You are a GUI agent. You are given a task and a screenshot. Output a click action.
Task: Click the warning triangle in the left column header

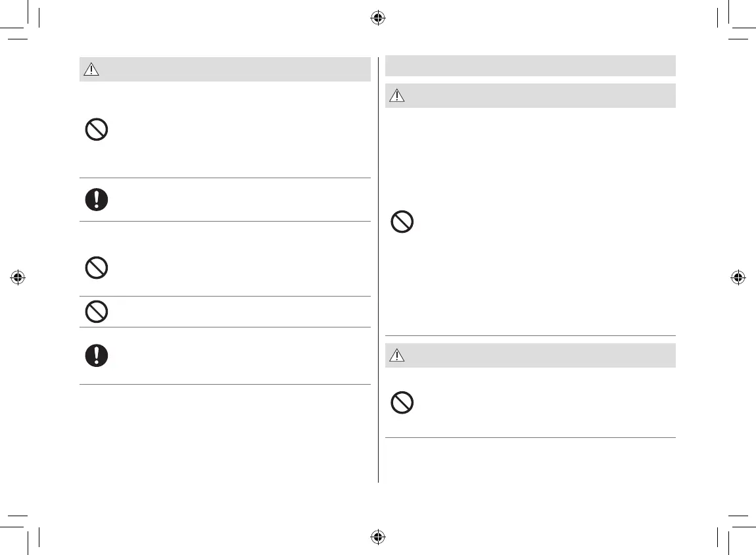[91, 70]
